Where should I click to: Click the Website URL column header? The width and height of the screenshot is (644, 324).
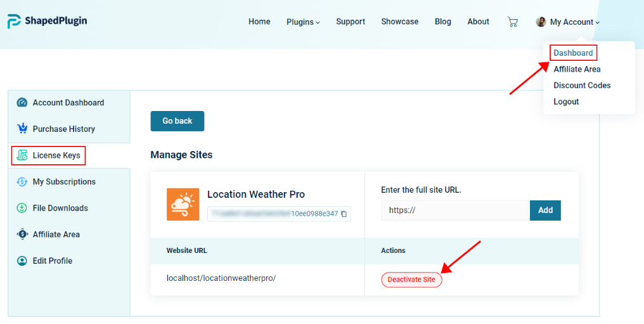click(x=186, y=250)
